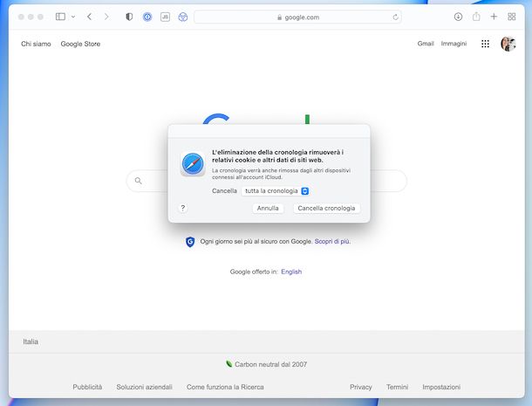Open the Privacy footer link

[x=361, y=387]
